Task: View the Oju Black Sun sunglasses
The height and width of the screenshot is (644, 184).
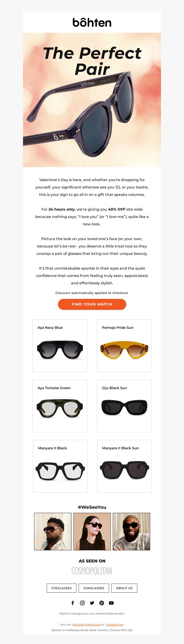Action: pyautogui.click(x=124, y=406)
